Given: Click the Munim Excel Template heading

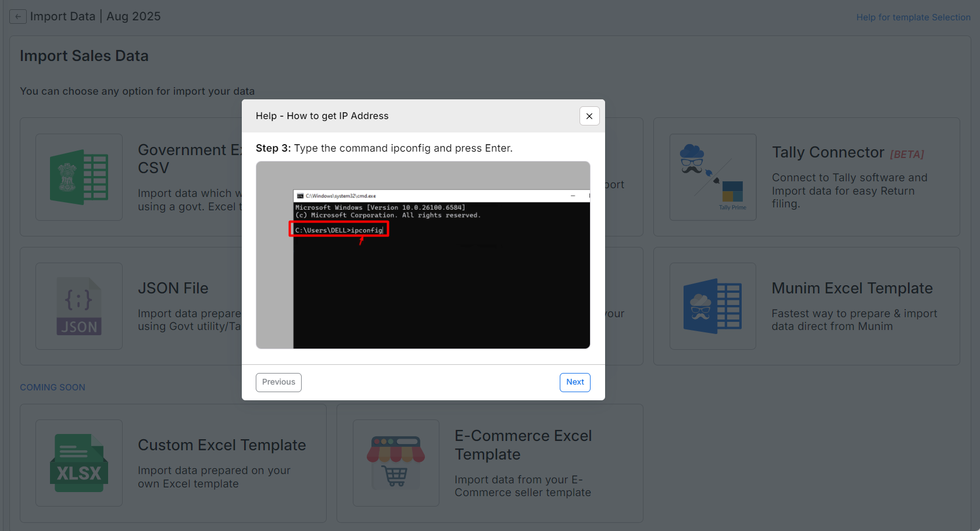Looking at the screenshot, I should click(x=852, y=288).
